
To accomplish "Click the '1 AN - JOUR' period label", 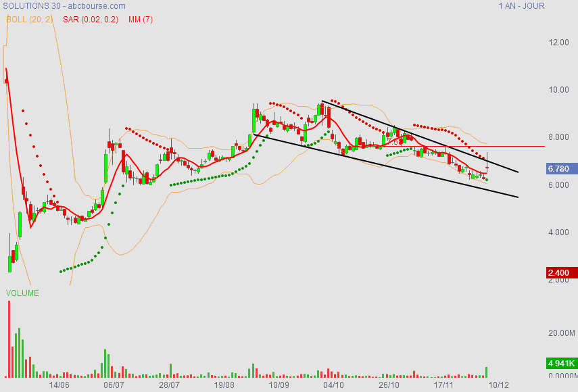I will (521, 6).
